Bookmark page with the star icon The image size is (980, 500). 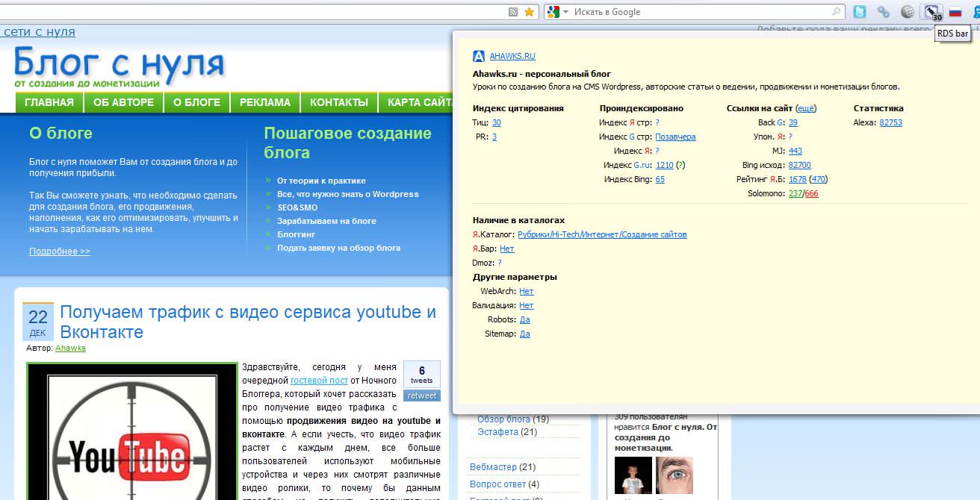tap(529, 12)
